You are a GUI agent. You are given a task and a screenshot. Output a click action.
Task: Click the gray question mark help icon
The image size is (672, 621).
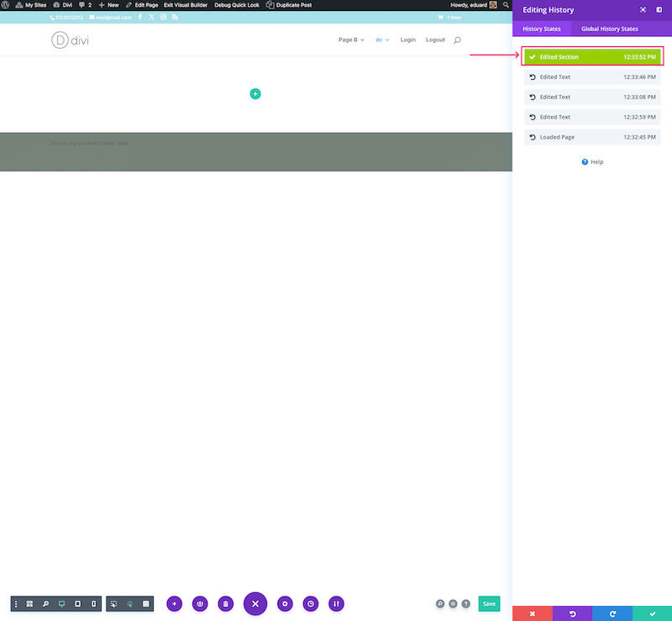(x=466, y=604)
